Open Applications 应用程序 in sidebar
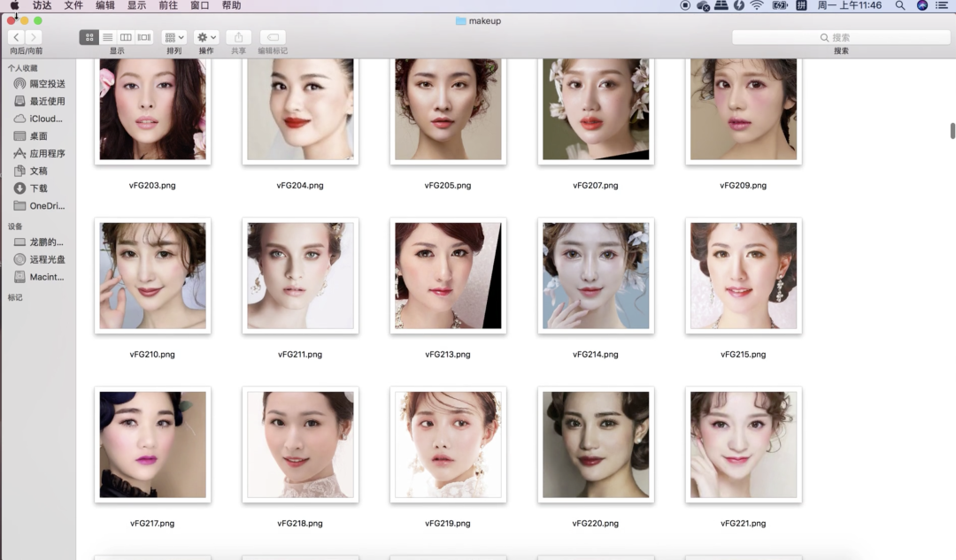The width and height of the screenshot is (956, 560). (x=40, y=154)
